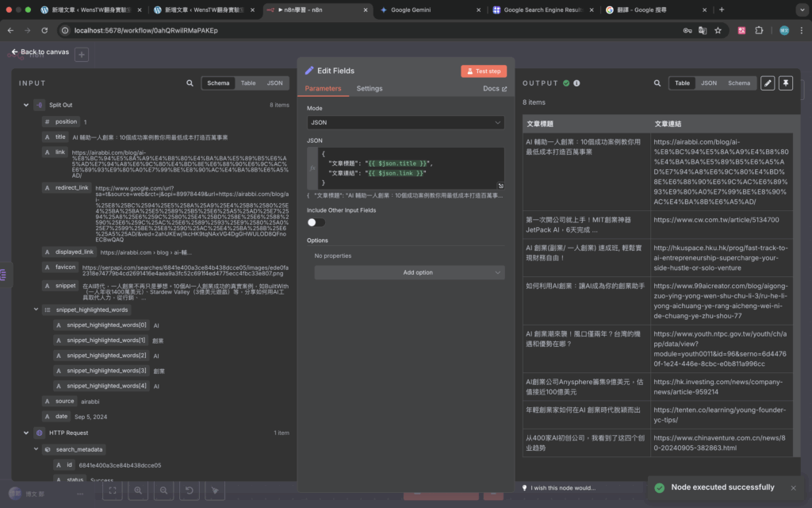This screenshot has height=508, width=812.
Task: Select the source field pill
Action: tap(59, 401)
